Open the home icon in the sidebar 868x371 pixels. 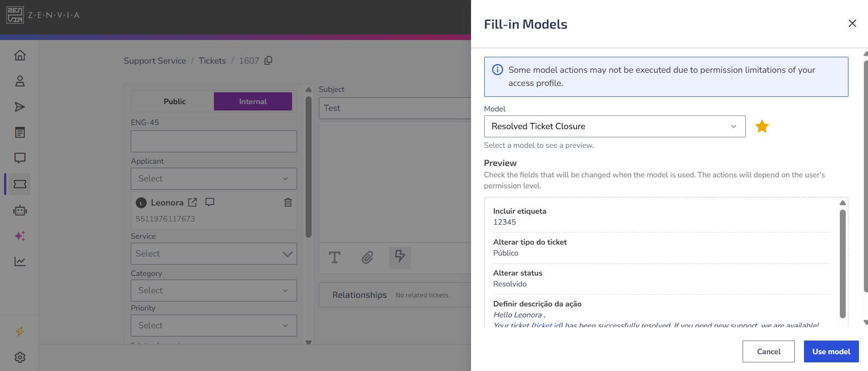click(20, 55)
